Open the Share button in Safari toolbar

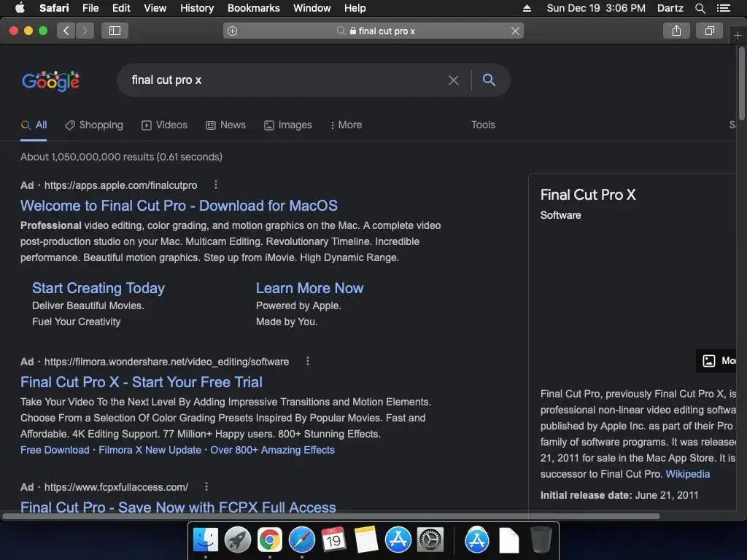tap(676, 31)
